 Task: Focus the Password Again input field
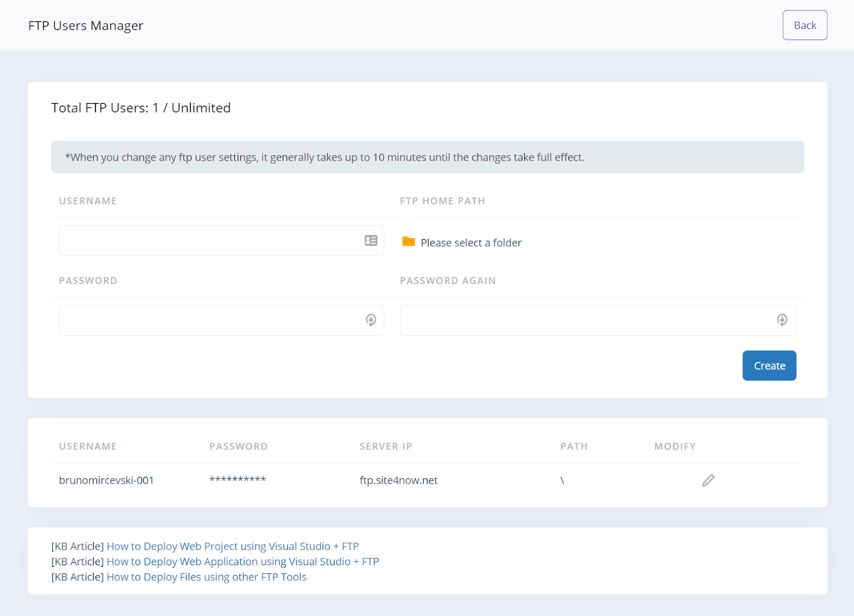(x=598, y=320)
